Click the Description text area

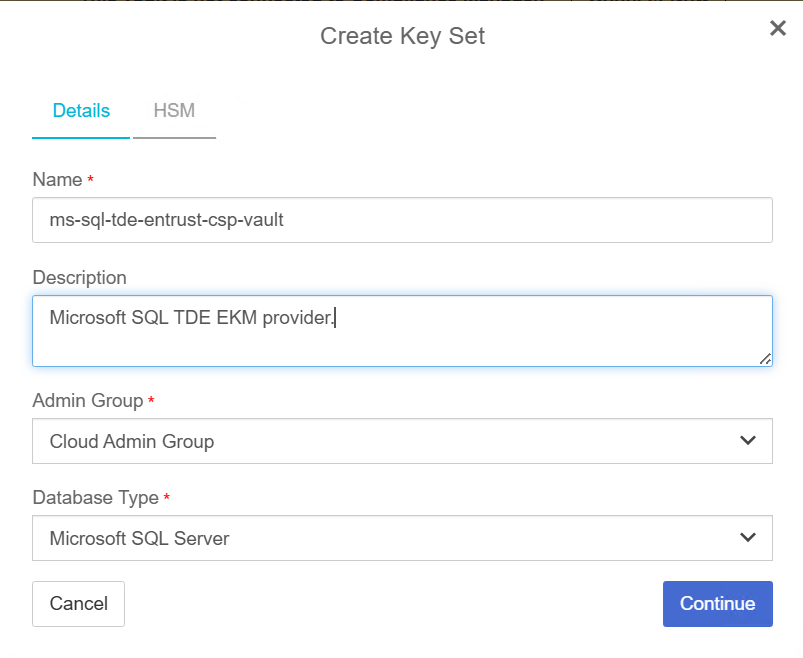tap(400, 328)
